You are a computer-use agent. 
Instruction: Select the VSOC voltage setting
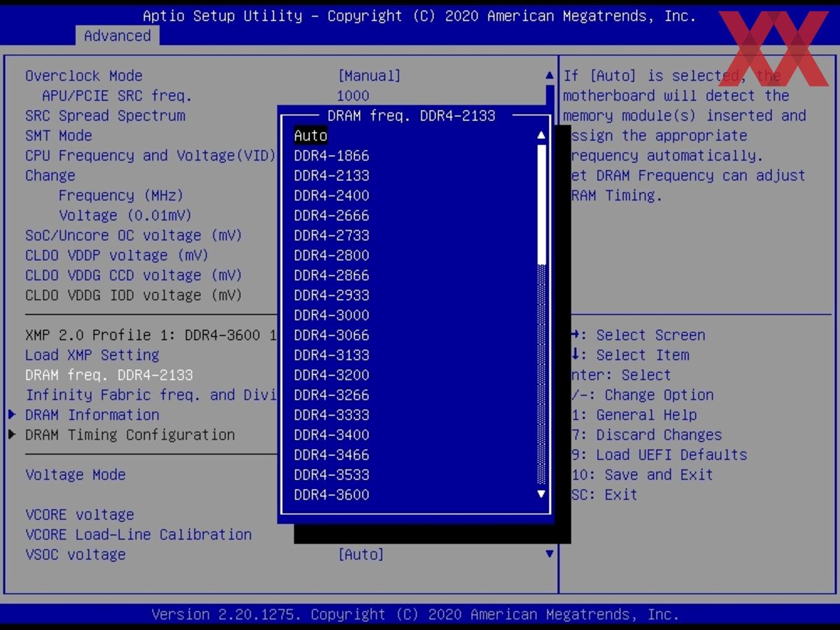tap(75, 555)
